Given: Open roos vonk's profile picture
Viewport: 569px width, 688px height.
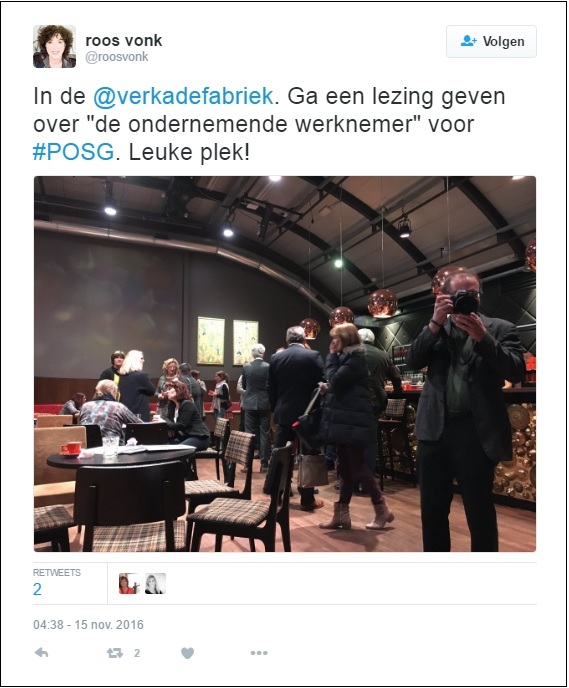Looking at the screenshot, I should point(54,47).
